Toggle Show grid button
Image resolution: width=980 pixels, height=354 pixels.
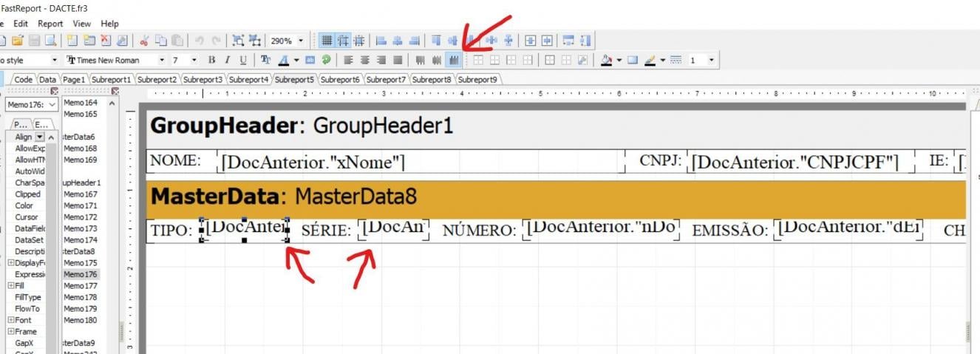[327, 41]
